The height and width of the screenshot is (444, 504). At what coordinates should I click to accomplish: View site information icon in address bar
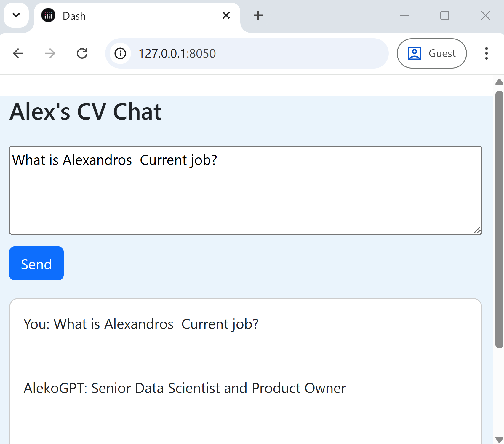[120, 53]
